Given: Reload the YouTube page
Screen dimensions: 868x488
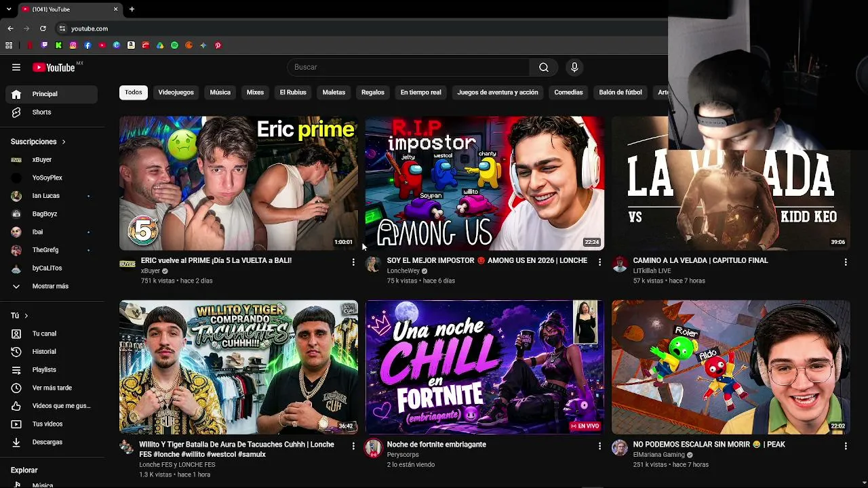Looking at the screenshot, I should click(43, 28).
